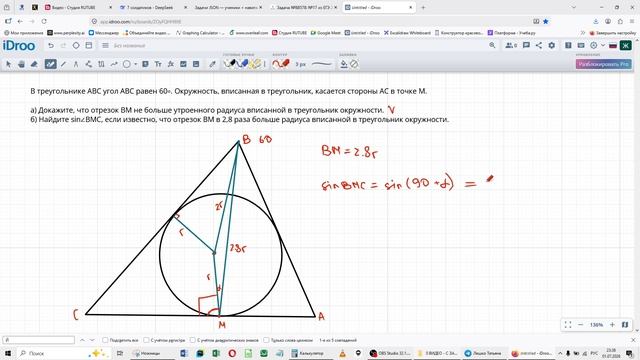
Task: Choose the blue marker preset
Action: [x=242, y=64]
